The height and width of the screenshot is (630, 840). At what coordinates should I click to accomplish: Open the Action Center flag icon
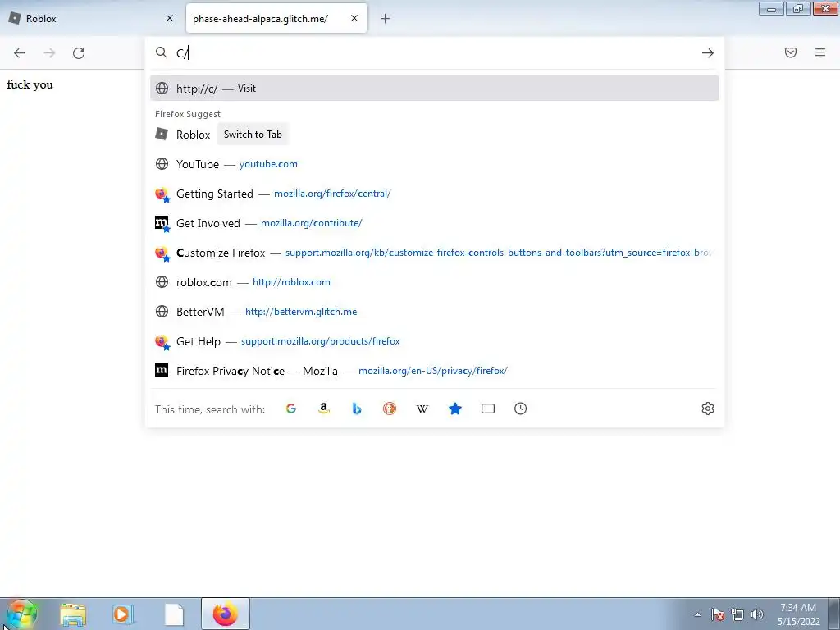point(718,615)
